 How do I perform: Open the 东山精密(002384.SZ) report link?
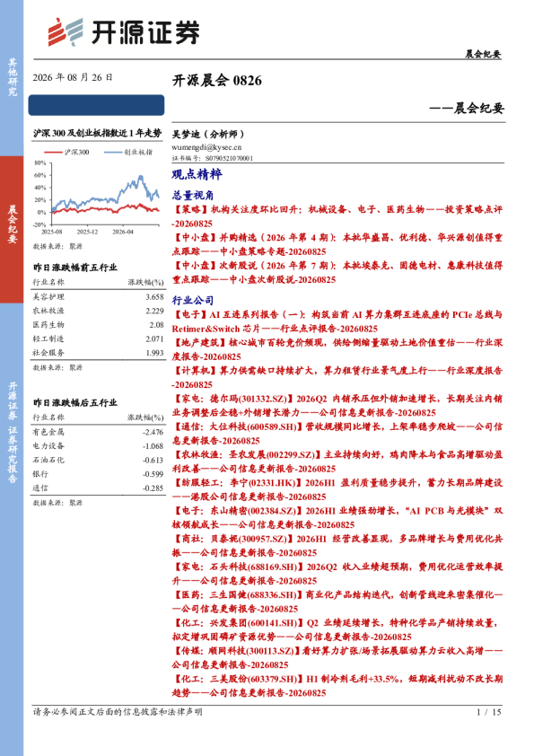click(337, 517)
